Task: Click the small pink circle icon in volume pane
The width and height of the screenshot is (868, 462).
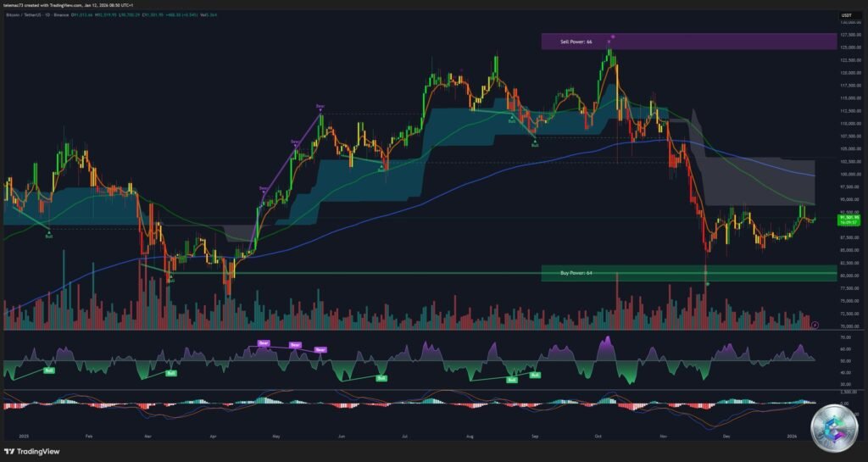Action: point(815,324)
